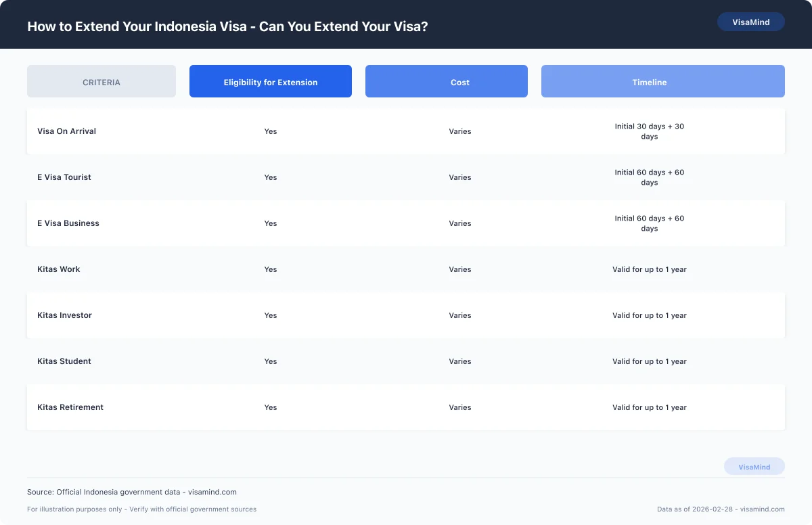
Task: Click the VisaMind badge in the header
Action: [x=751, y=22]
